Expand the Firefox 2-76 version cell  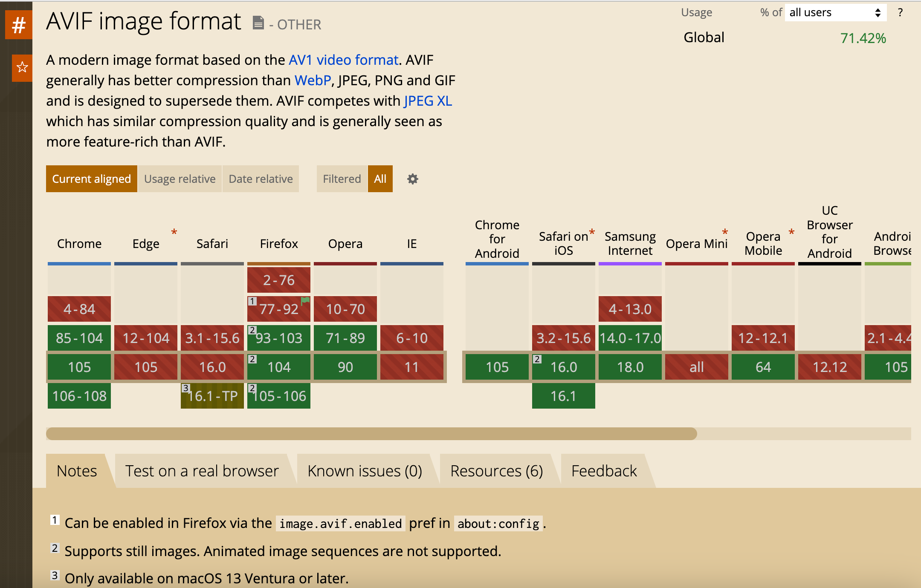279,280
